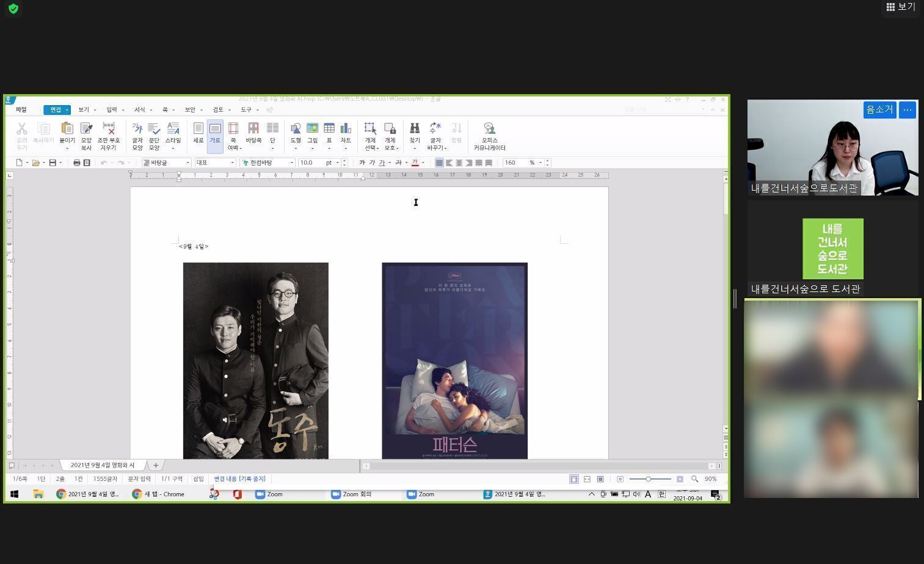
Task: Click the 음소거 mute button
Action: tap(879, 109)
